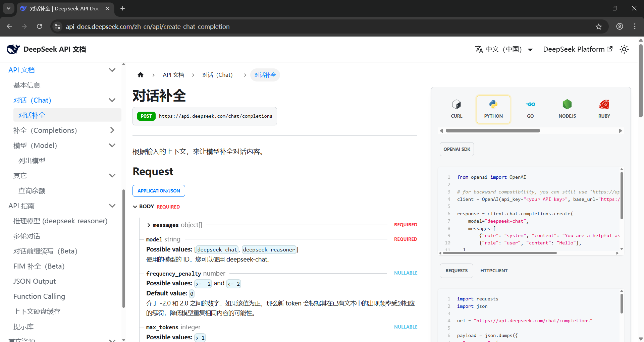
Task: Open 基本信息 in the sidebar
Action: click(27, 85)
